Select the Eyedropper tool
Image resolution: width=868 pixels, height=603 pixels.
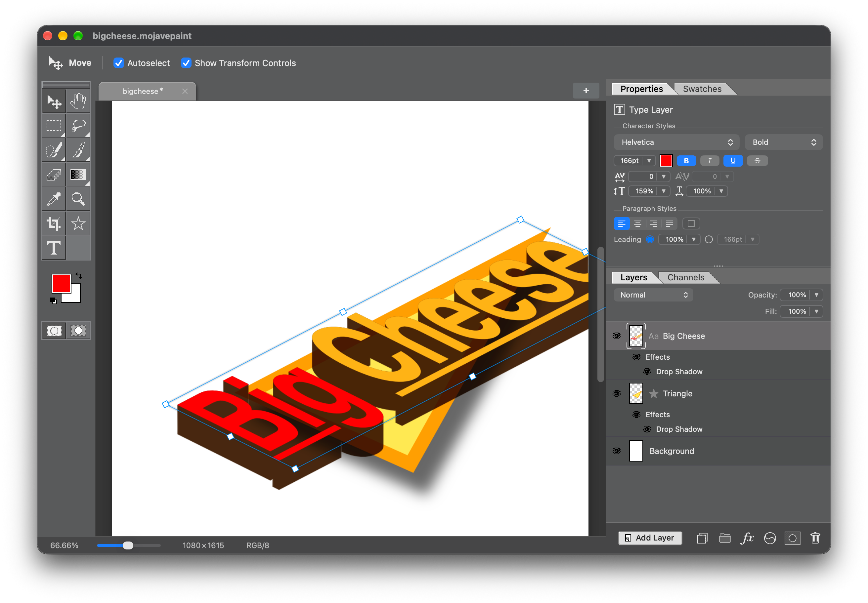click(x=54, y=199)
